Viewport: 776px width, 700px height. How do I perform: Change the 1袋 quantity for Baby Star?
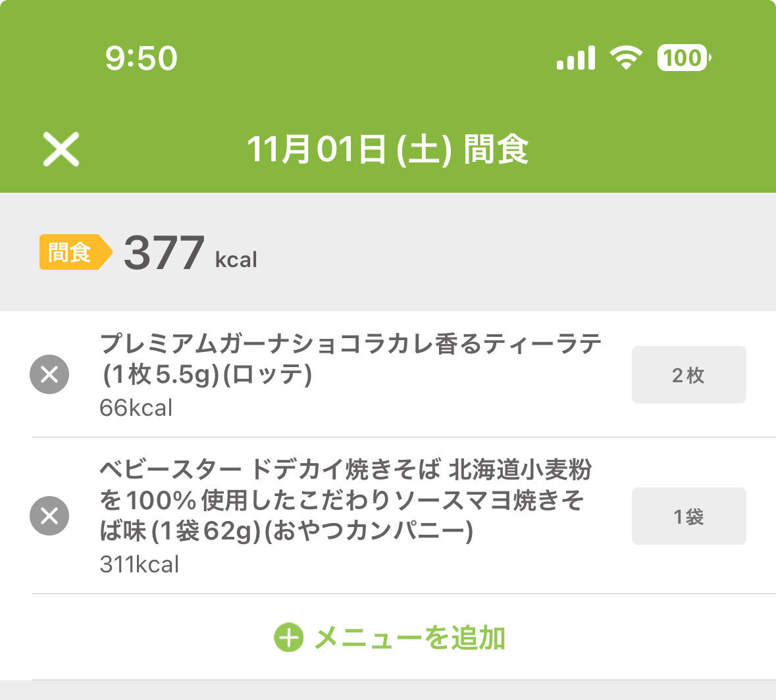(x=688, y=516)
